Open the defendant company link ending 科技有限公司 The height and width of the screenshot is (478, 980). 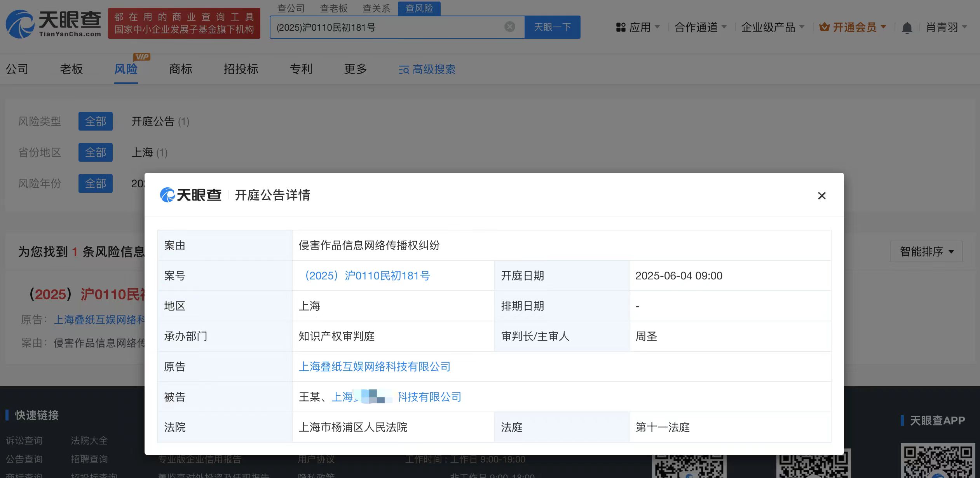tap(396, 397)
